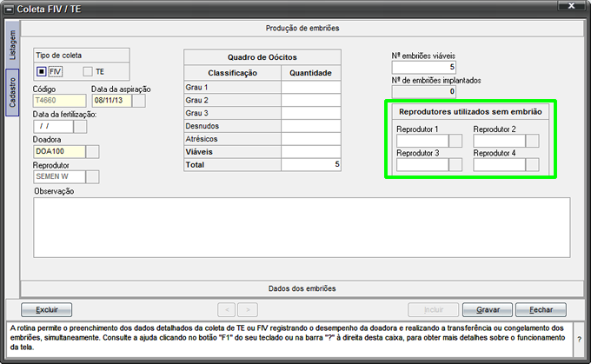Screen dimensions: 591x364
Task: Click the Fechar button
Action: pos(541,310)
